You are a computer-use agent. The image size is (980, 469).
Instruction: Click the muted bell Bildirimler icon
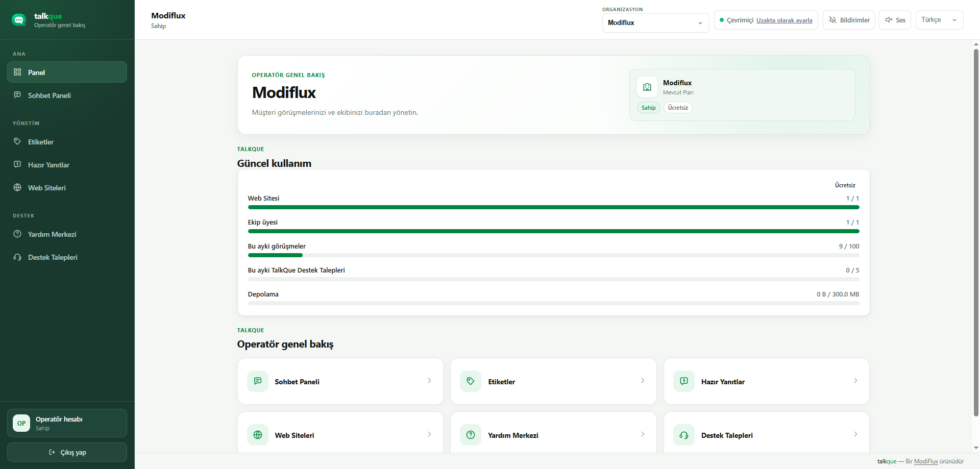(x=832, y=20)
